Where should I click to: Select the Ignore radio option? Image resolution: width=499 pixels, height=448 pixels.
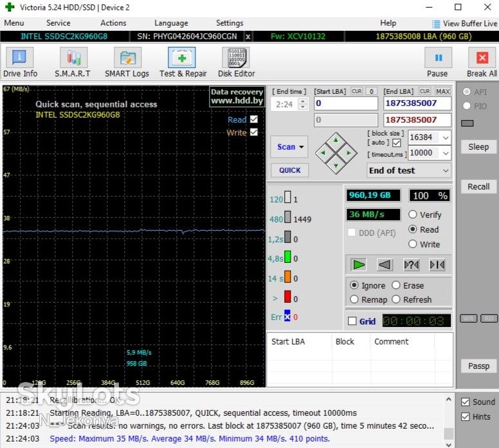click(x=354, y=285)
